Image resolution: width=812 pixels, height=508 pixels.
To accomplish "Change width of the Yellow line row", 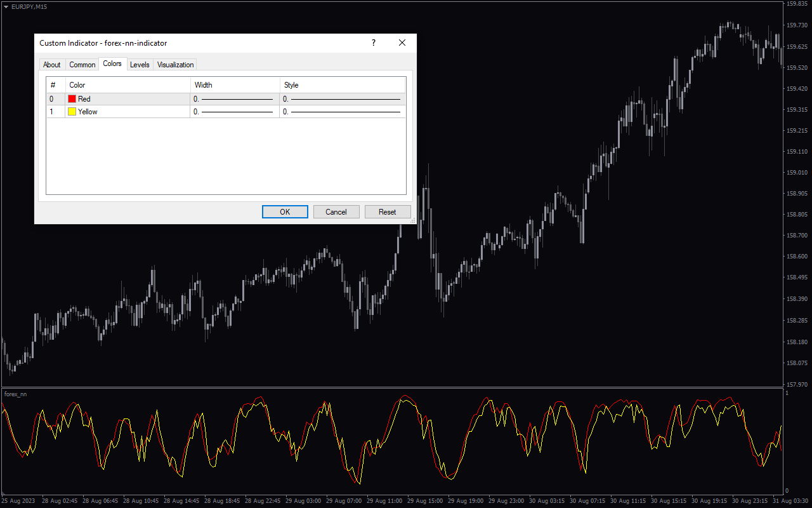I will (235, 112).
